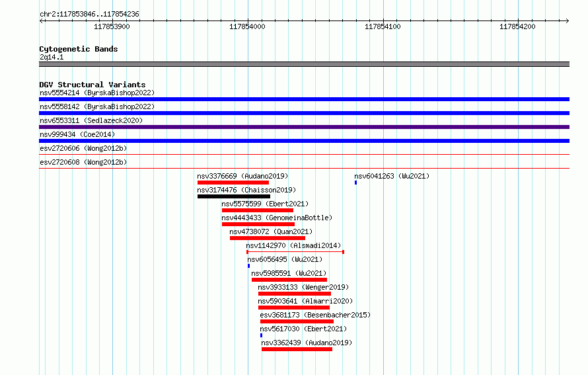Image resolution: width=588 pixels, height=375 pixels.
Task: Click the small blue marker of nsv5617030
Action: click(x=262, y=335)
